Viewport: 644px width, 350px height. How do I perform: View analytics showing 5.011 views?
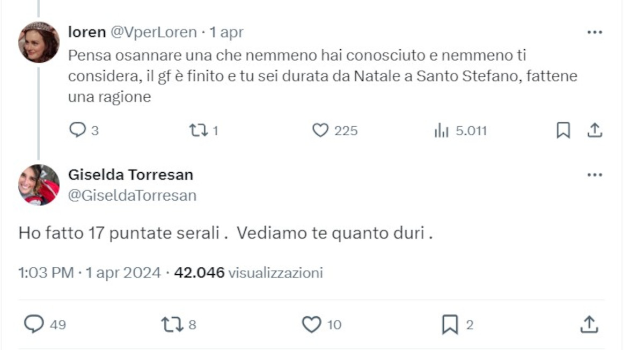coord(441,130)
